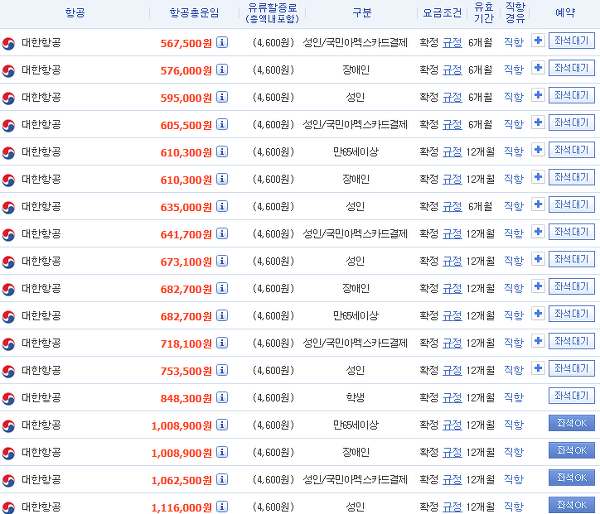Open fare info icon beside 567,500원

pos(222,42)
